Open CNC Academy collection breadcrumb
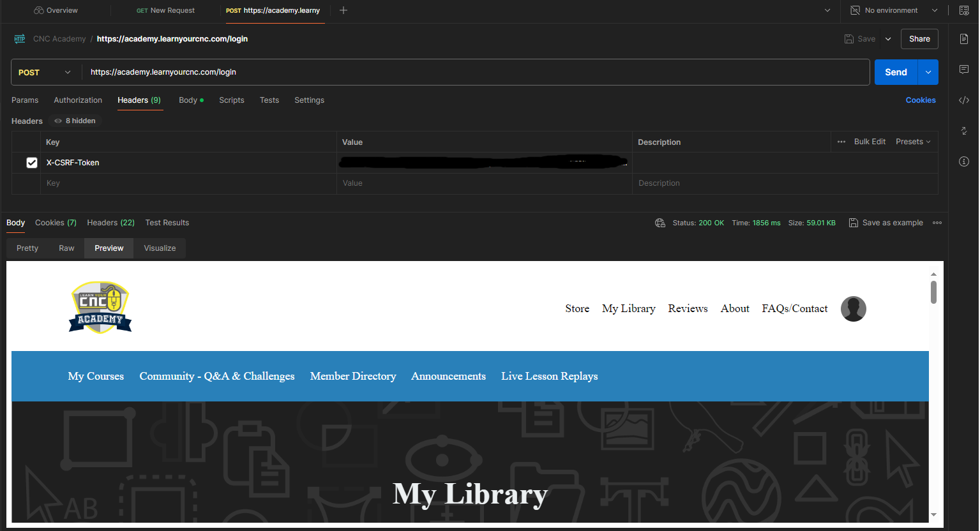The image size is (980, 531). pos(59,39)
